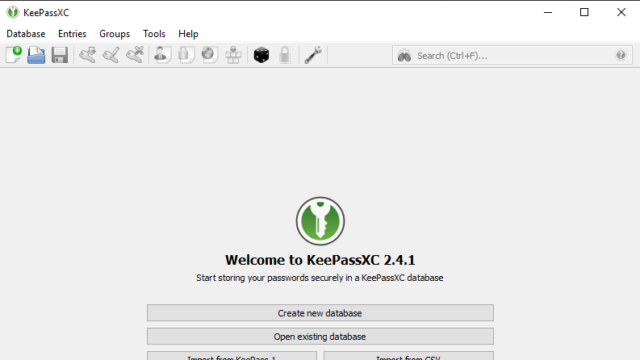Click the Create new database button
The image size is (640, 360).
point(320,313)
